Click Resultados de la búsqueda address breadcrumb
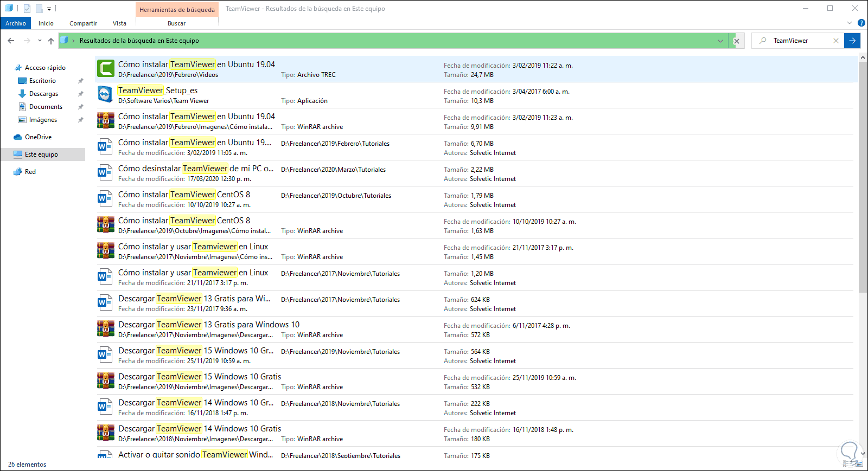Screen dimensions: 868x471 point(139,41)
